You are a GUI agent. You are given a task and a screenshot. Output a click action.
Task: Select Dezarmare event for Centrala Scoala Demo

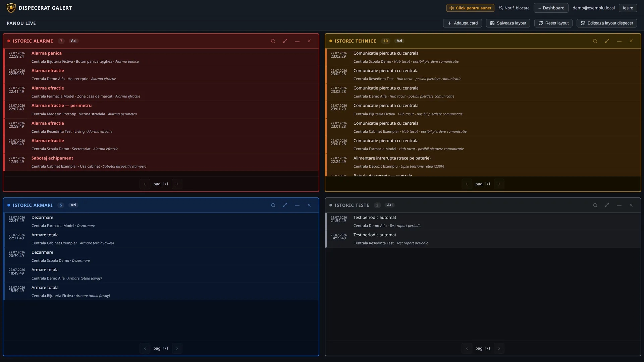pyautogui.click(x=161, y=256)
